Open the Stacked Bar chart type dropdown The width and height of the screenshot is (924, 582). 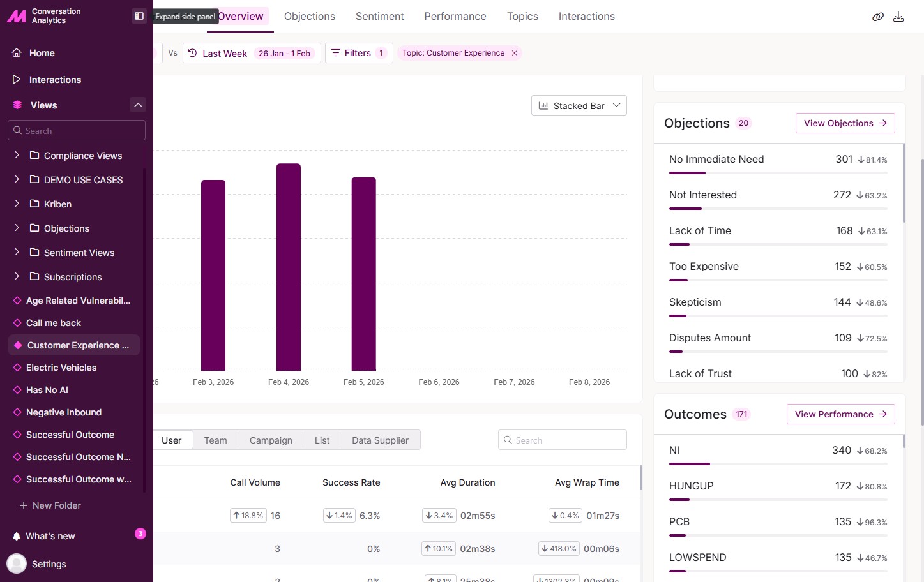point(579,106)
